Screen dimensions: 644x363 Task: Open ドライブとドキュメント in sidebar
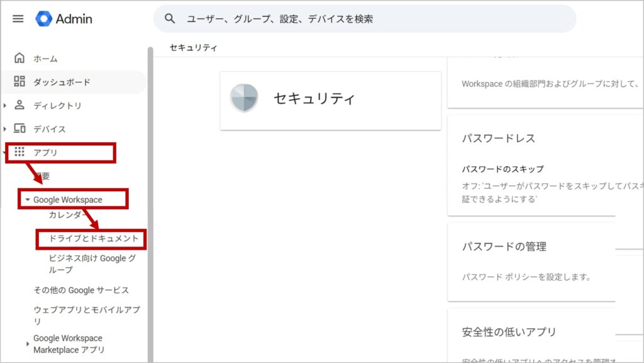pyautogui.click(x=94, y=238)
